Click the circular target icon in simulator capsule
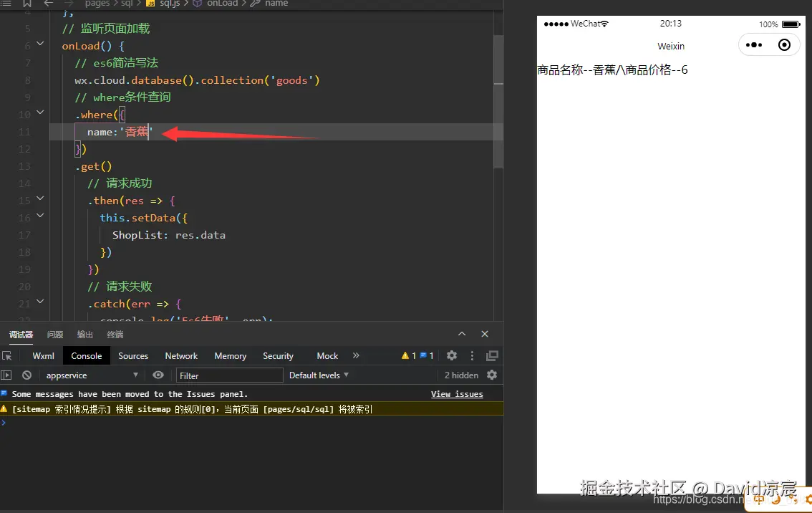 (x=784, y=44)
